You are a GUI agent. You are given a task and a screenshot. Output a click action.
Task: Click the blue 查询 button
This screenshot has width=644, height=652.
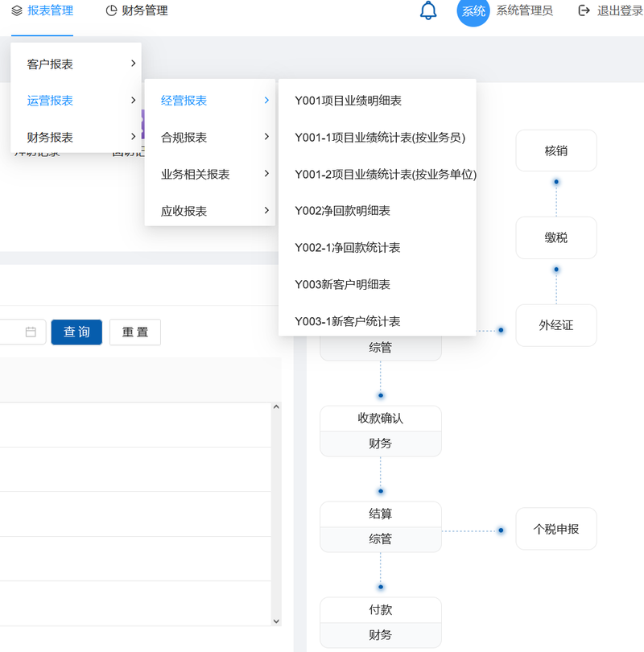coord(76,332)
